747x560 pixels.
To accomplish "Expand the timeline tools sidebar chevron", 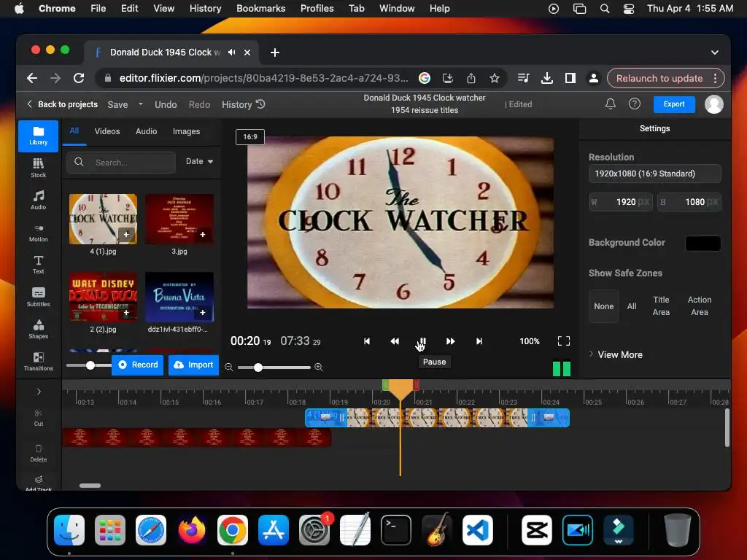I will click(x=39, y=392).
